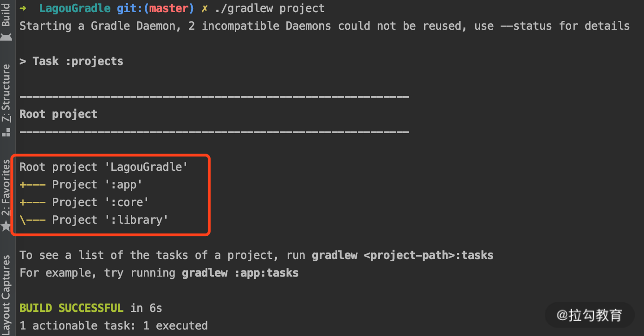The width and height of the screenshot is (644, 336).
Task: Select the Project ':app' tree line
Action: tap(81, 185)
